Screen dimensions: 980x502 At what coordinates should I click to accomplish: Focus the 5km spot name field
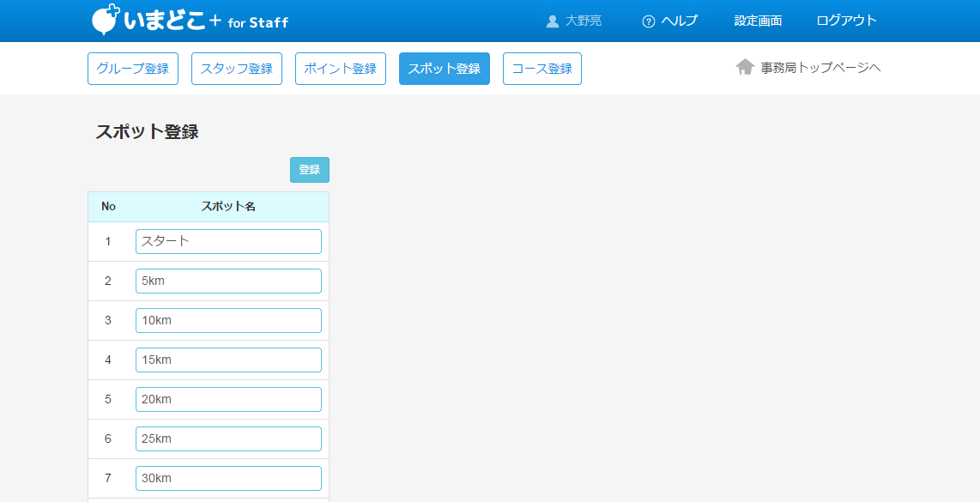228,281
